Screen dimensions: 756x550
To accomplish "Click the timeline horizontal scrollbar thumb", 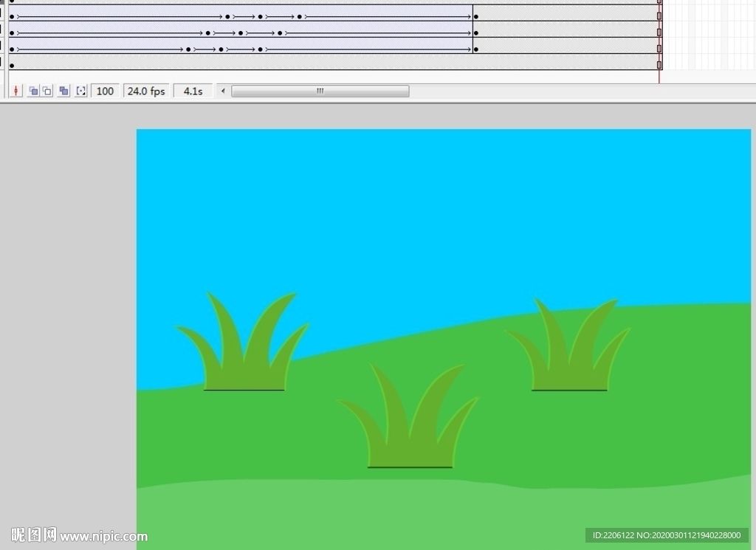I will point(320,91).
